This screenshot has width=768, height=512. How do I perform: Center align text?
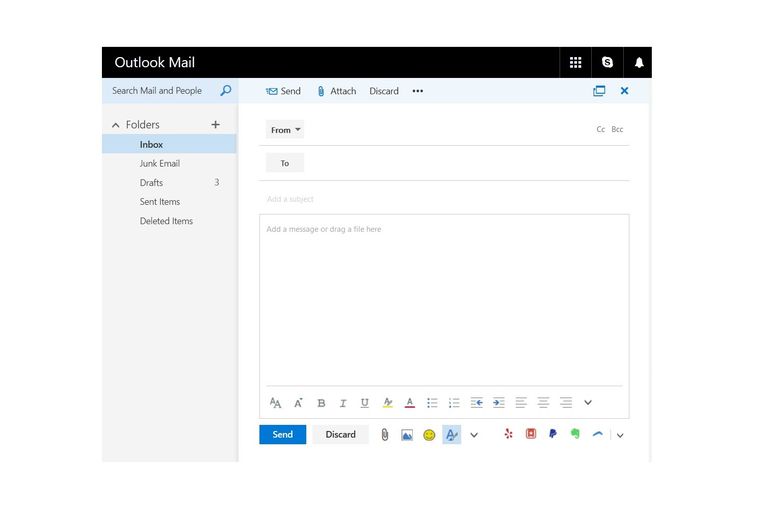click(x=543, y=403)
